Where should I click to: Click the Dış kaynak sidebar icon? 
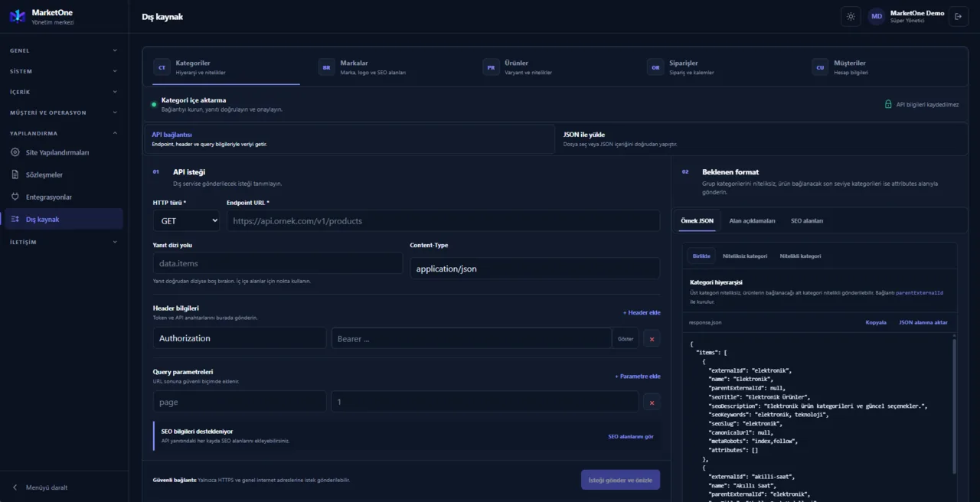15,219
